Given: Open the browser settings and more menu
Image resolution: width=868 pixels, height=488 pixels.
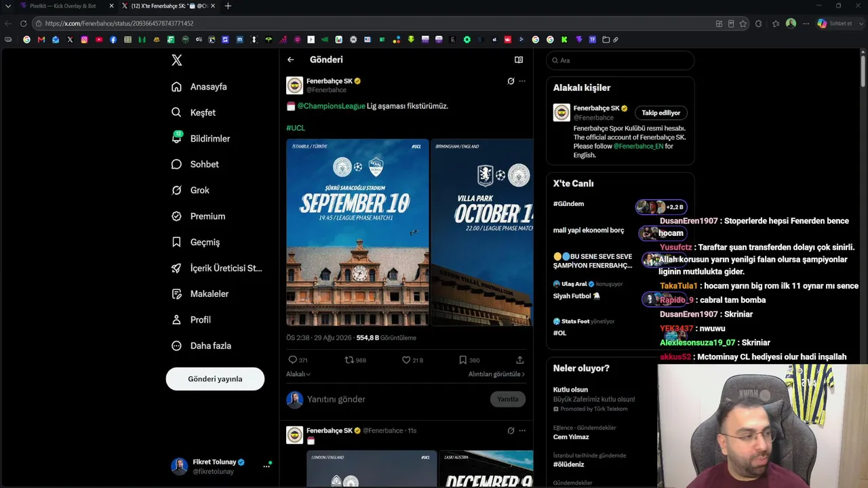Looking at the screenshot, I should [x=806, y=23].
